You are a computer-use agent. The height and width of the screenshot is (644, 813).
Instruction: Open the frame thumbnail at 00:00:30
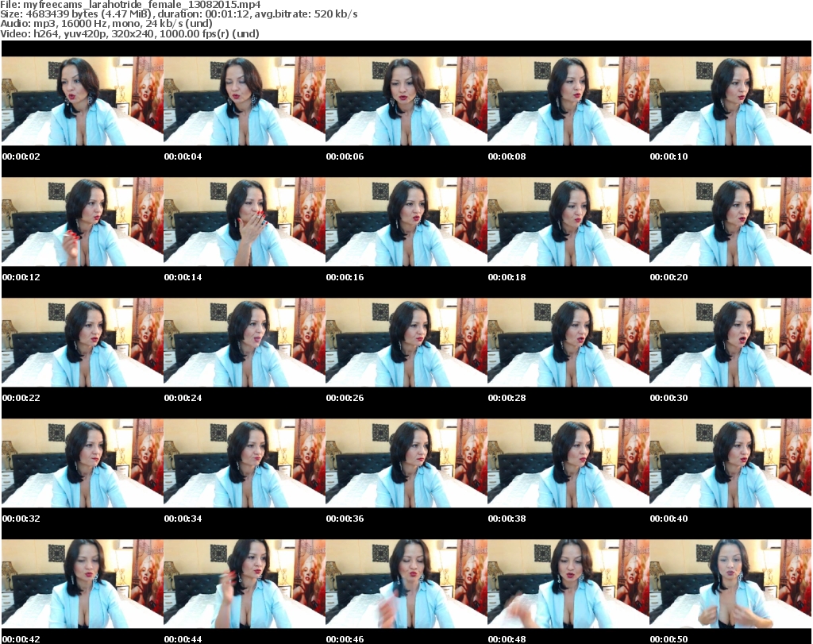tap(730, 342)
